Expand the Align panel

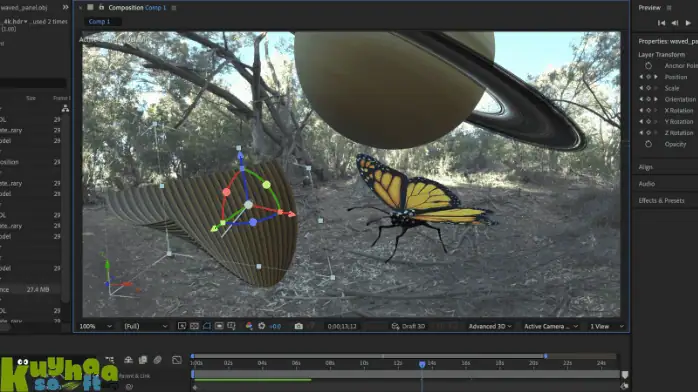645,167
